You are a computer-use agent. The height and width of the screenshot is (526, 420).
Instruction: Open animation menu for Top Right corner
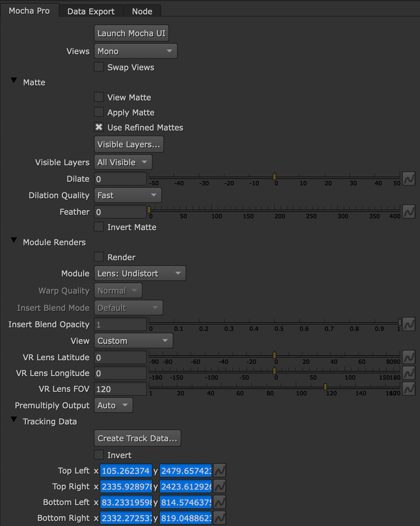point(219,486)
